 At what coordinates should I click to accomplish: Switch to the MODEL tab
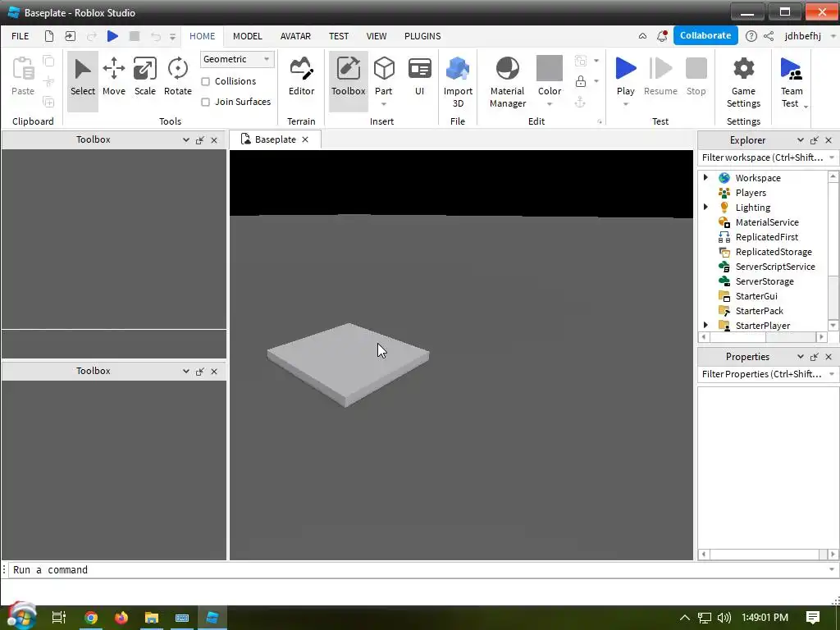coord(248,36)
